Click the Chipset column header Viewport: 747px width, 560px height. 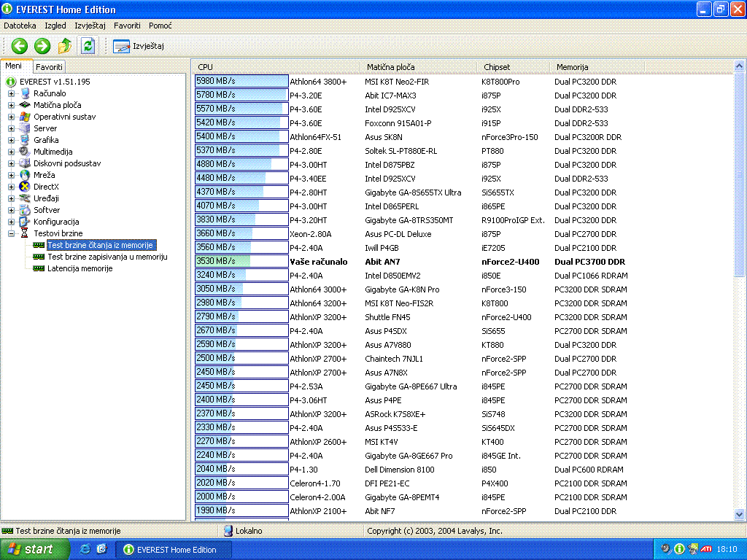click(x=497, y=67)
